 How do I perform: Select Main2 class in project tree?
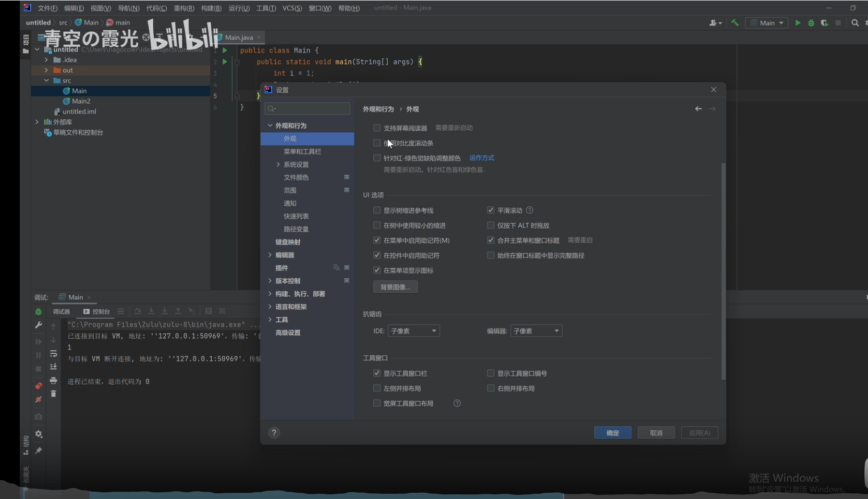click(81, 101)
